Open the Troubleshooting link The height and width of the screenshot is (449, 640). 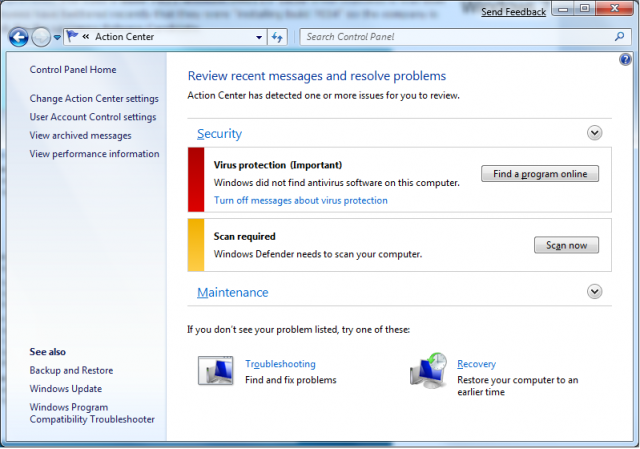280,364
